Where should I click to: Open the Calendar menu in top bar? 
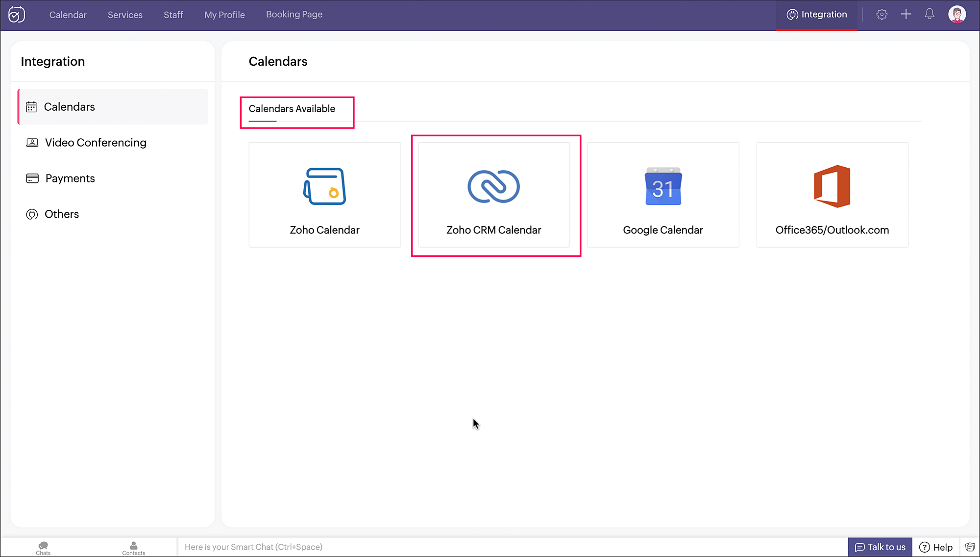coord(68,15)
